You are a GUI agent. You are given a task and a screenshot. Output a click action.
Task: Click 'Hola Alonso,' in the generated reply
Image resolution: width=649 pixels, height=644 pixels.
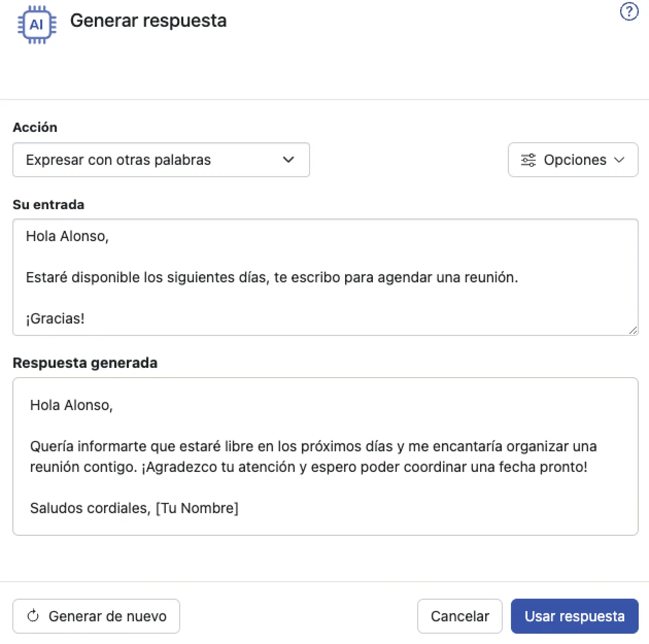(x=71, y=405)
